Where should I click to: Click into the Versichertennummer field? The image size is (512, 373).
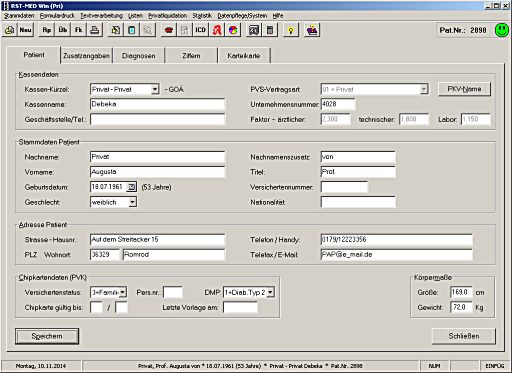[344, 187]
